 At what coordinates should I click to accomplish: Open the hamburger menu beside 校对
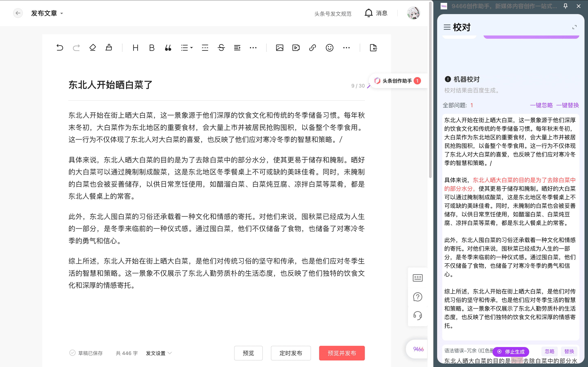tap(447, 27)
